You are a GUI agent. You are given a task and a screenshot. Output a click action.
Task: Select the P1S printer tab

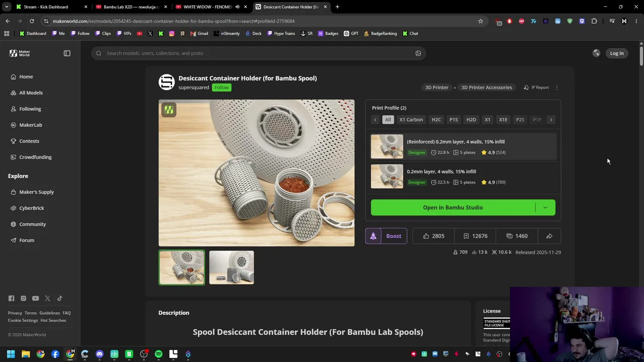(x=453, y=120)
